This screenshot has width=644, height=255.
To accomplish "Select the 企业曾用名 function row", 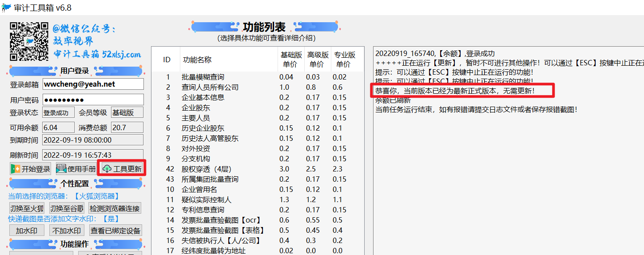I will click(x=257, y=189).
